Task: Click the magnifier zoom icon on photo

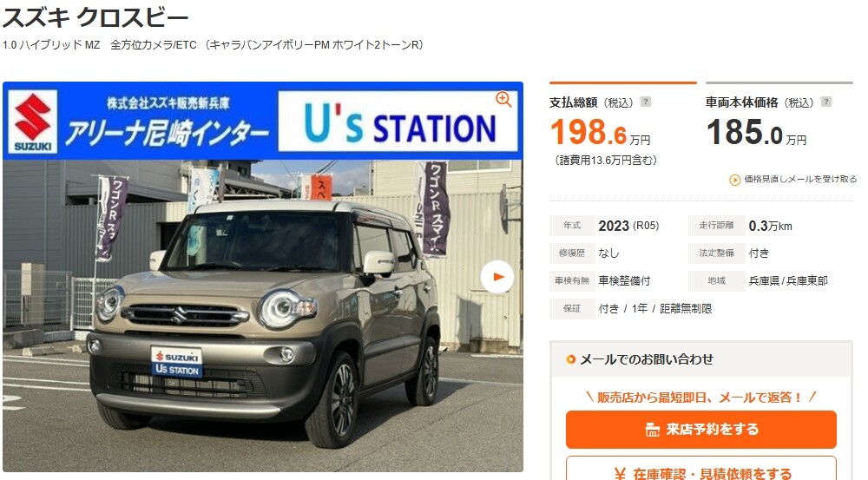Action: coord(503,99)
